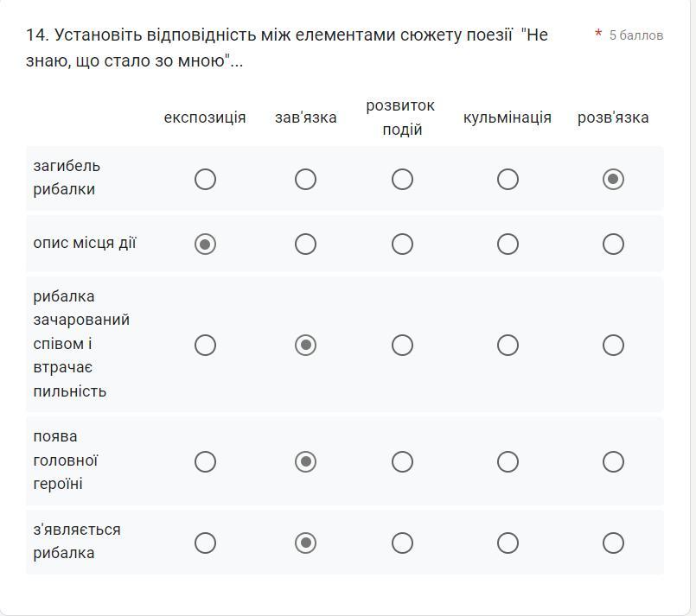This screenshot has width=696, height=616.
Task: Choose 'розв'язка' for 'загибель рибалки' row
Action: pyautogui.click(x=613, y=179)
